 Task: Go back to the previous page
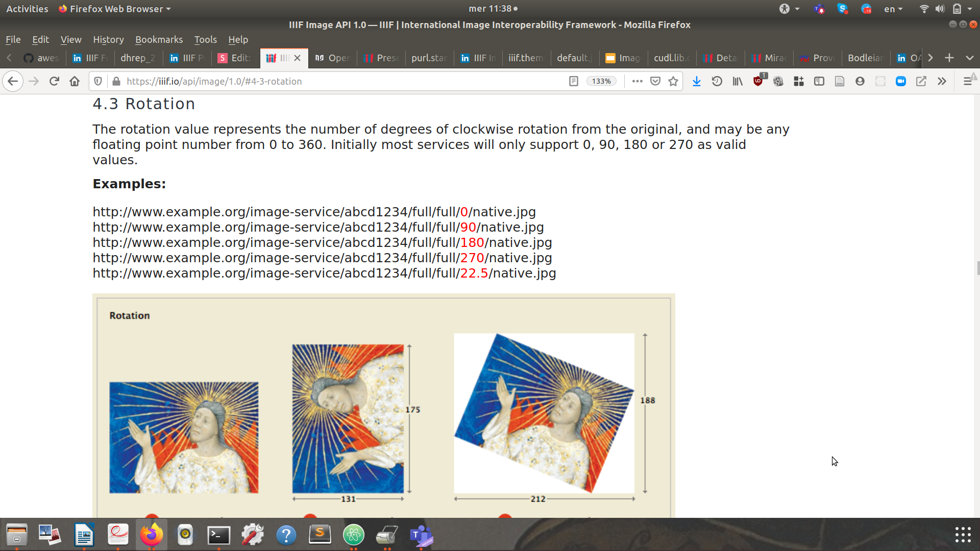[x=13, y=81]
